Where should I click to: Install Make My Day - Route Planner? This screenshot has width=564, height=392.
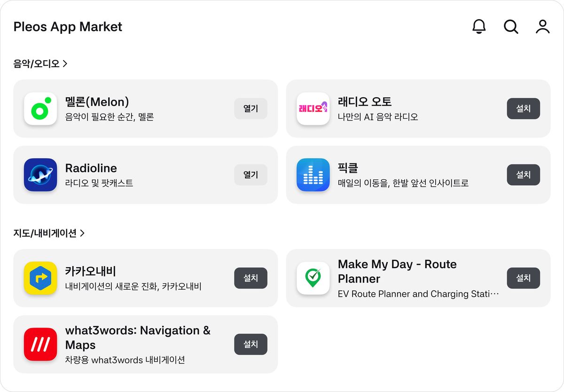(x=524, y=278)
